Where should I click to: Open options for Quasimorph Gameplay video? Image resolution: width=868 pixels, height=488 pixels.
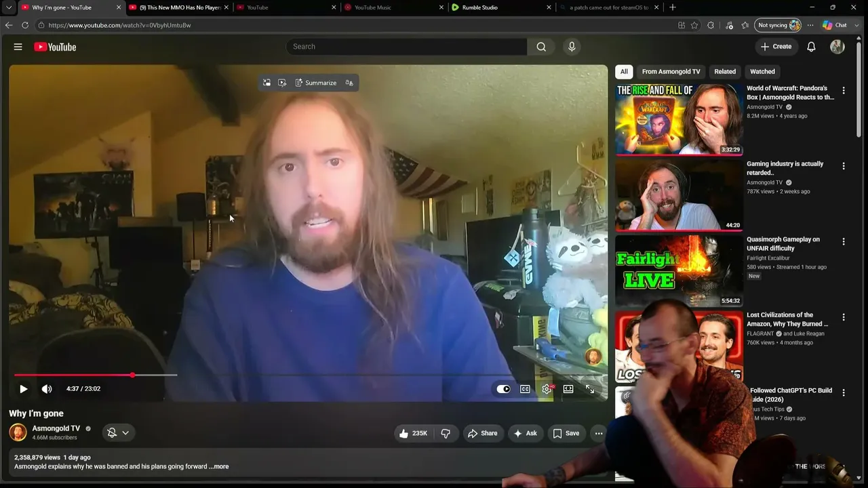pos(844,242)
